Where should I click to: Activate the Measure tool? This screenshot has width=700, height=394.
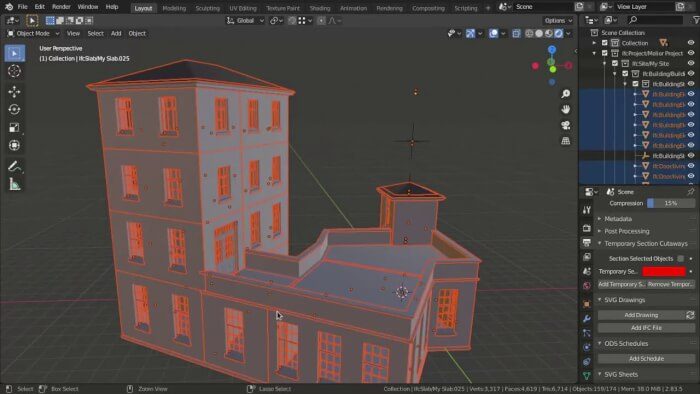coord(15,184)
